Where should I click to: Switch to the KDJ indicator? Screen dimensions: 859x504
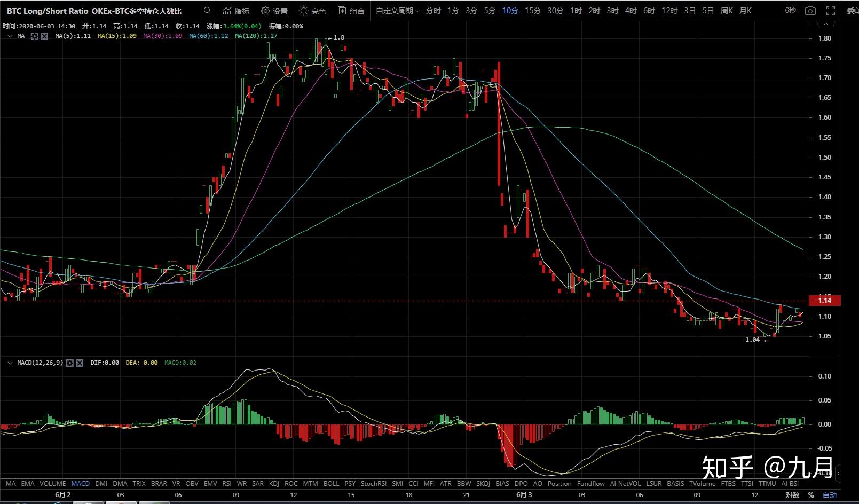click(x=274, y=484)
